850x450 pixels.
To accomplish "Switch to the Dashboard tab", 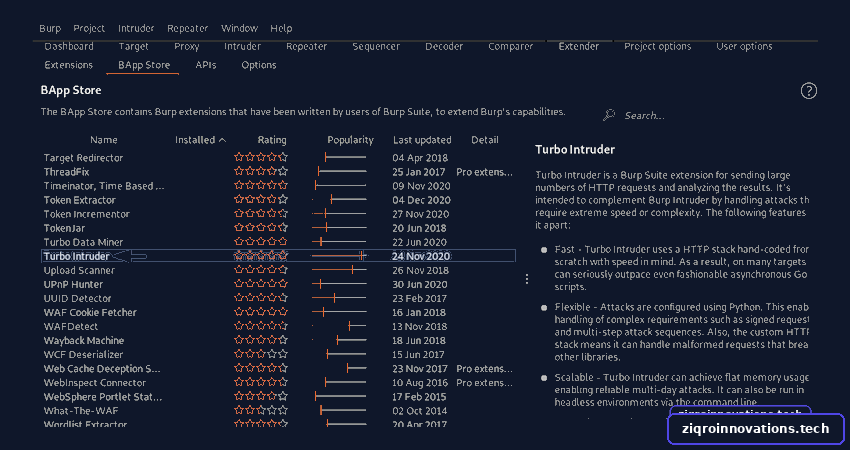I will (x=69, y=47).
